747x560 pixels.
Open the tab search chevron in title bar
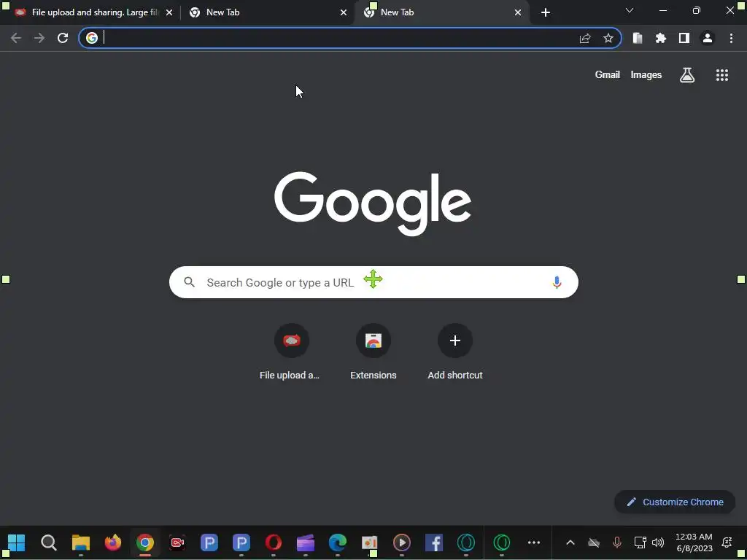(x=630, y=10)
